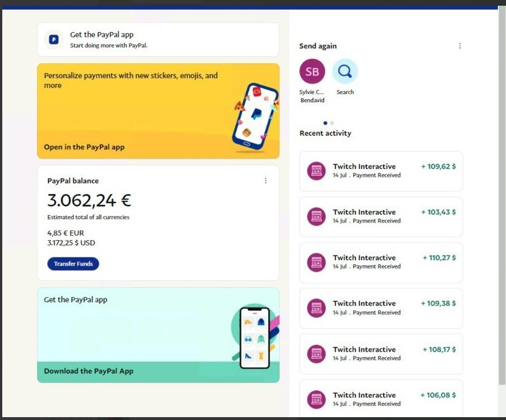Click Download the PayPal App banner text
The width and height of the screenshot is (506, 420).
pos(88,371)
